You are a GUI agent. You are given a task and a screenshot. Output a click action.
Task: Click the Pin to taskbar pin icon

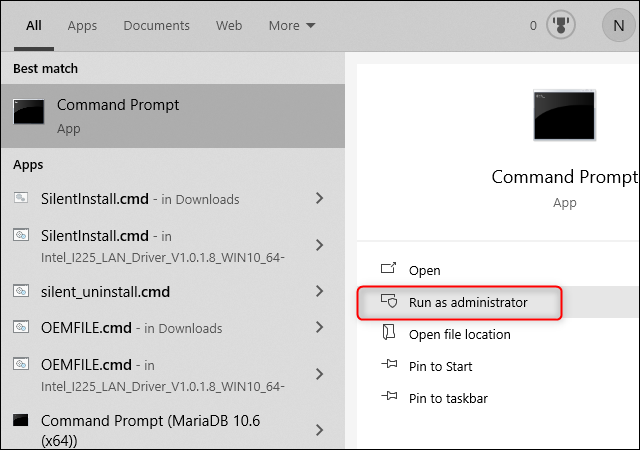coord(389,396)
